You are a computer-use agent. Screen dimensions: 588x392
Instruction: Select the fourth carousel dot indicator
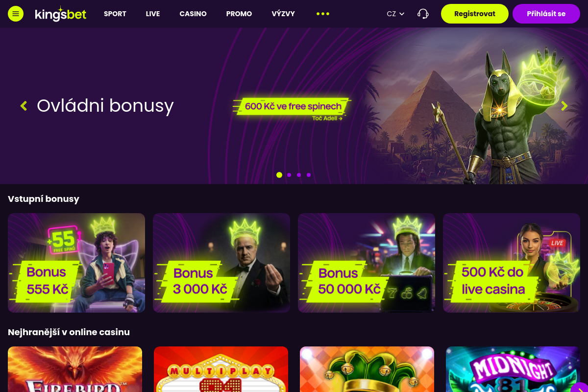click(x=309, y=175)
